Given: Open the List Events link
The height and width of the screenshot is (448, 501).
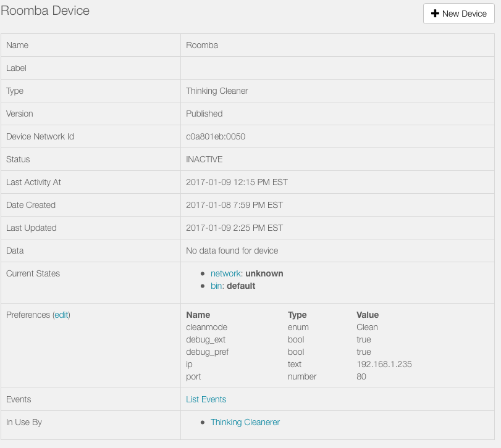Looking at the screenshot, I should pyautogui.click(x=206, y=399).
